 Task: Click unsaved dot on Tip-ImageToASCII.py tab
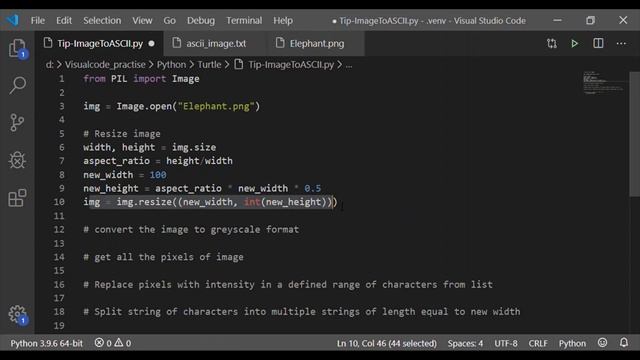151,43
